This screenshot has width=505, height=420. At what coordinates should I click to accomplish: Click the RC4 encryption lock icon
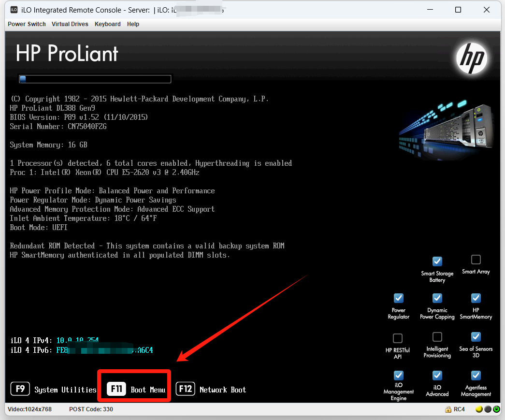(448, 409)
